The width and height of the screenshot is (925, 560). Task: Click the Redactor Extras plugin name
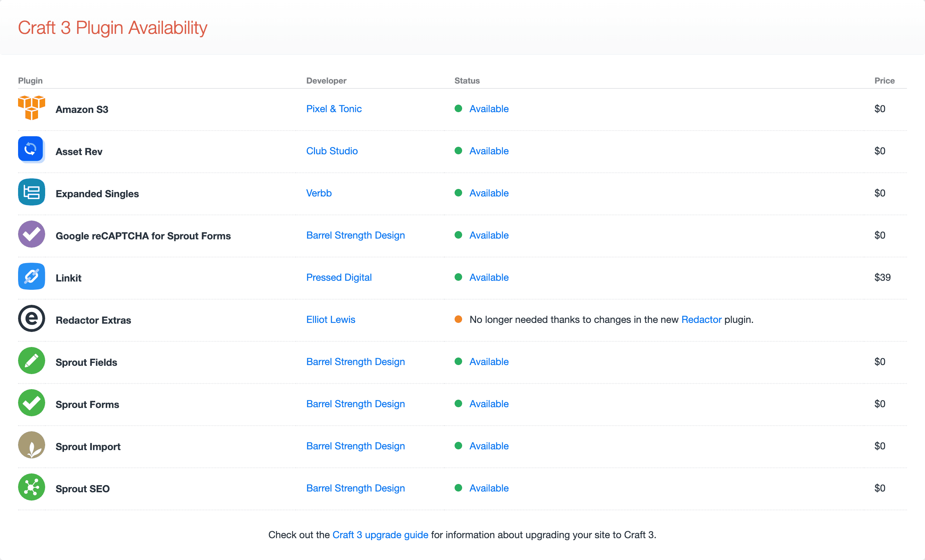tap(93, 320)
